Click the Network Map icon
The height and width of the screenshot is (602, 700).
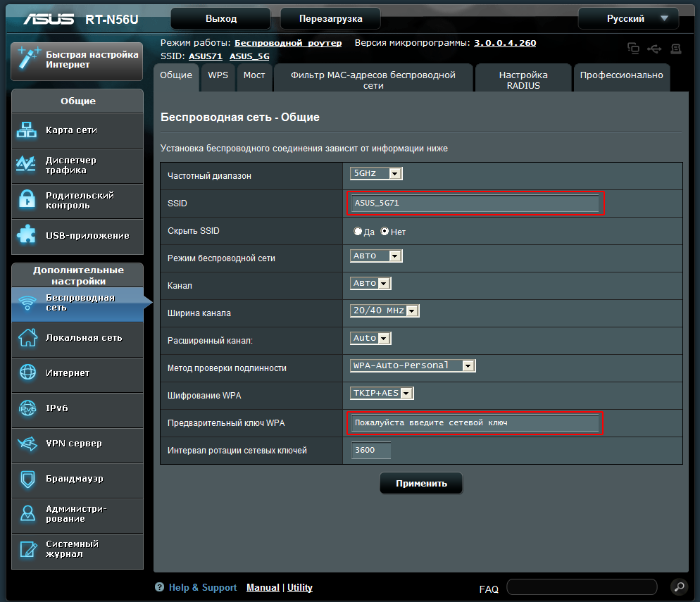coord(26,130)
